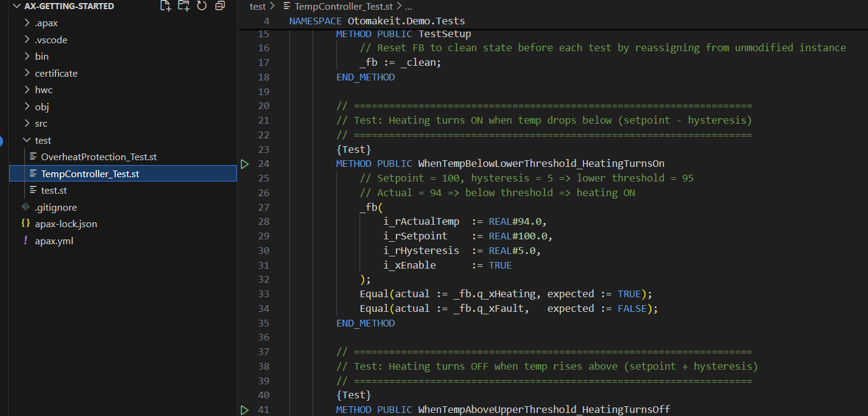The width and height of the screenshot is (868, 416).
Task: Click the apax-lock.json file icon
Action: [26, 224]
